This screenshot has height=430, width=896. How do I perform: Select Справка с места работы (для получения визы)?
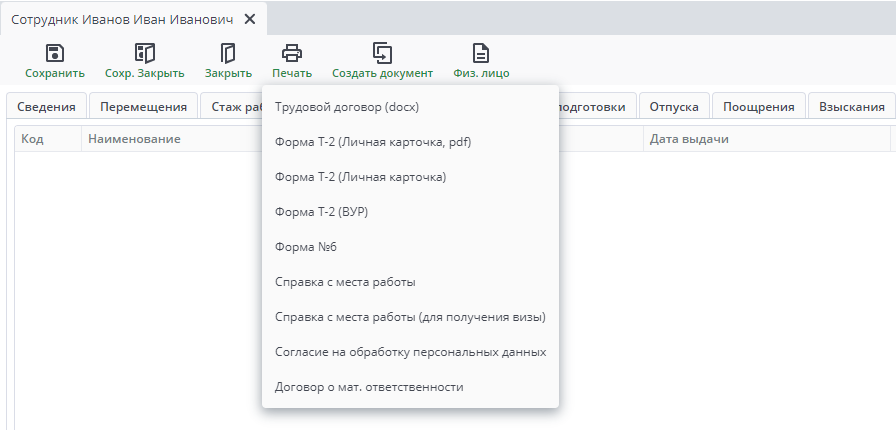(410, 317)
